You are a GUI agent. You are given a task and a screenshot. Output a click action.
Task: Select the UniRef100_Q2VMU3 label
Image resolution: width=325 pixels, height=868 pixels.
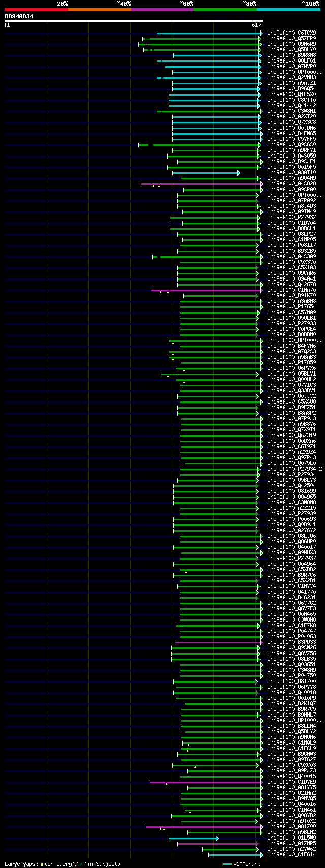pos(291,78)
